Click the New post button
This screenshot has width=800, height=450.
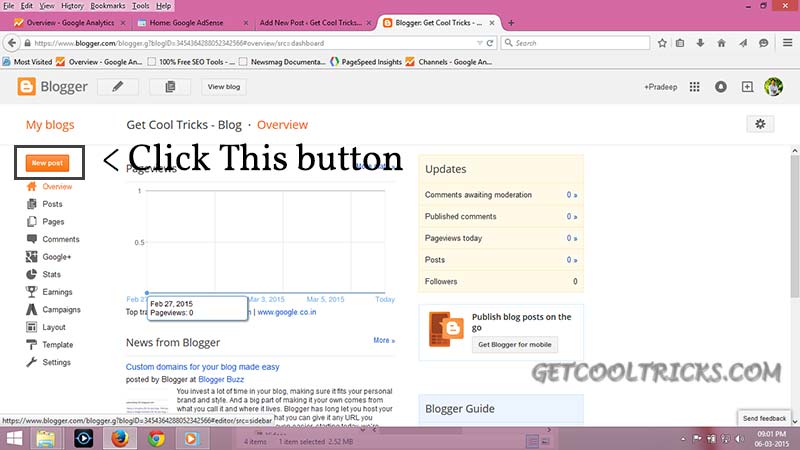pos(47,163)
